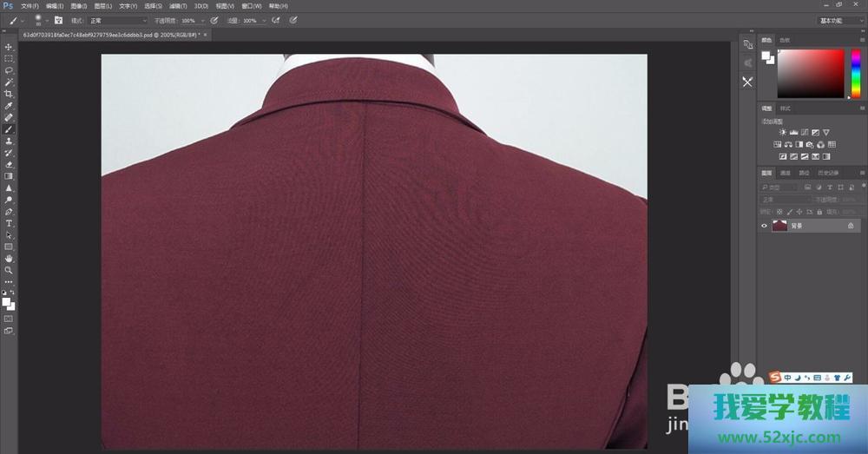
Task: Expand the brush preset picker
Action: pyautogui.click(x=42, y=20)
